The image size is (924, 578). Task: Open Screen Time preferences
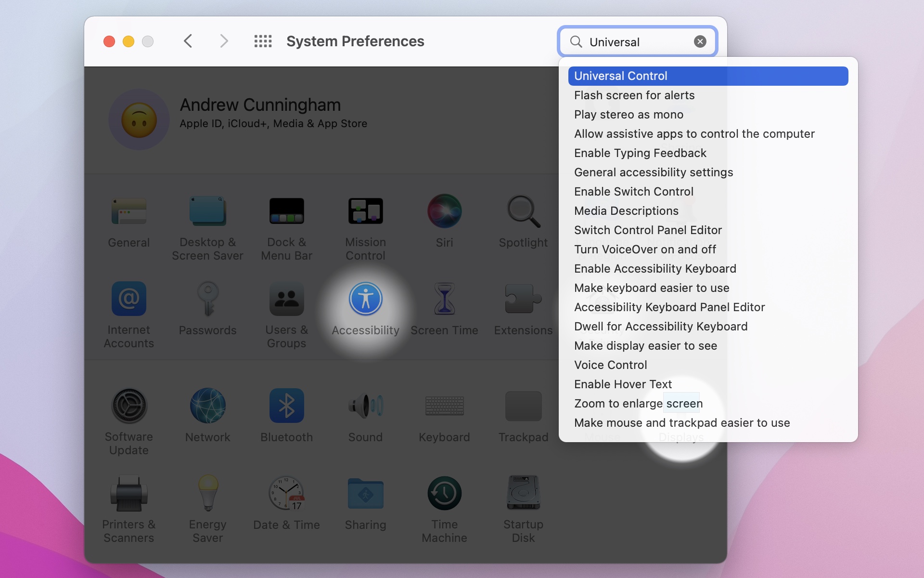(444, 299)
